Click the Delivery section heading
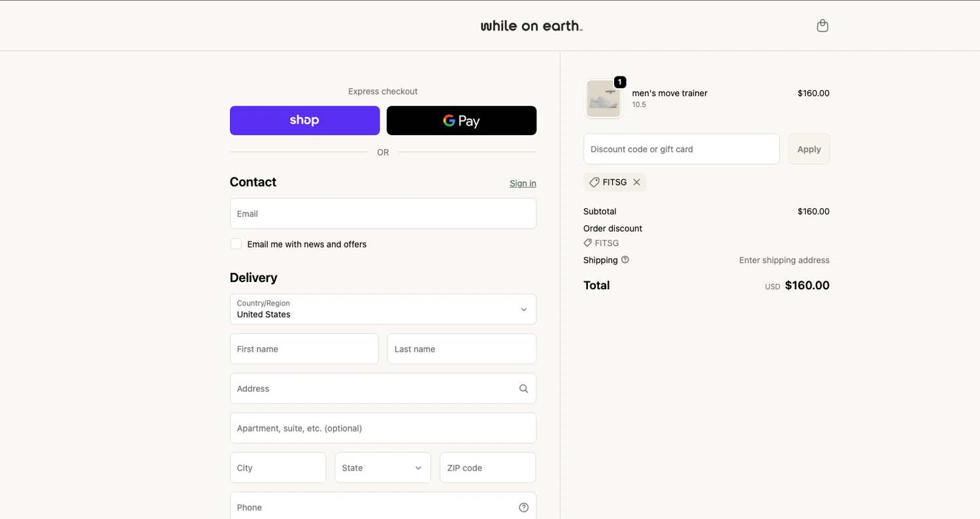The width and height of the screenshot is (980, 519). click(253, 277)
